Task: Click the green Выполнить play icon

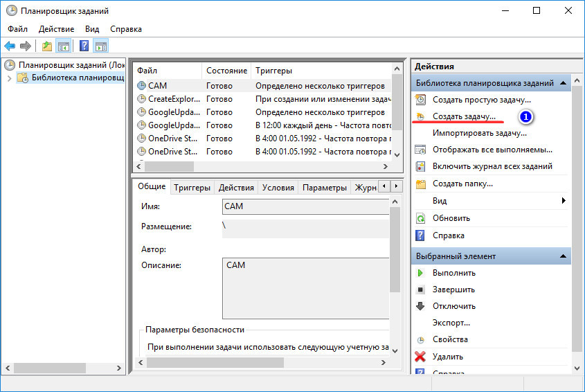Action: click(x=420, y=273)
